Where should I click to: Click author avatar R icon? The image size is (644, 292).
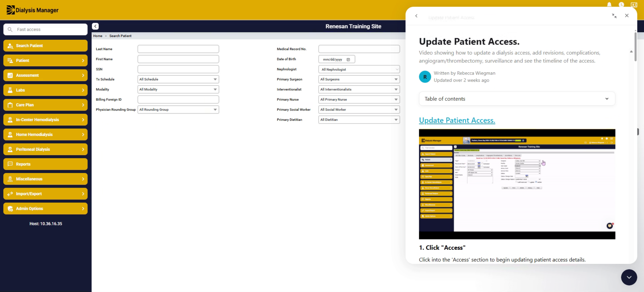coord(425,77)
